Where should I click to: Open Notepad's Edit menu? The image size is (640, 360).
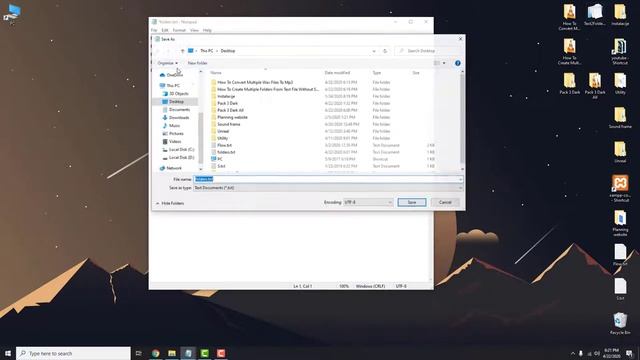165,30
